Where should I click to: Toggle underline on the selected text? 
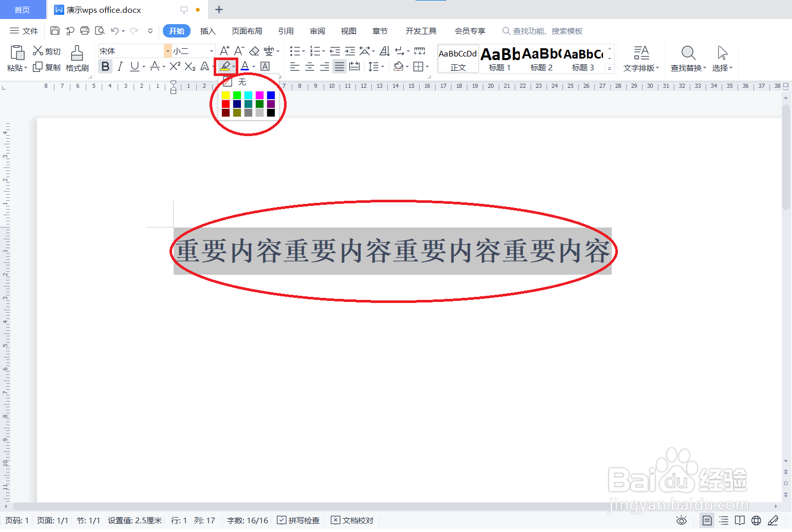tap(134, 66)
